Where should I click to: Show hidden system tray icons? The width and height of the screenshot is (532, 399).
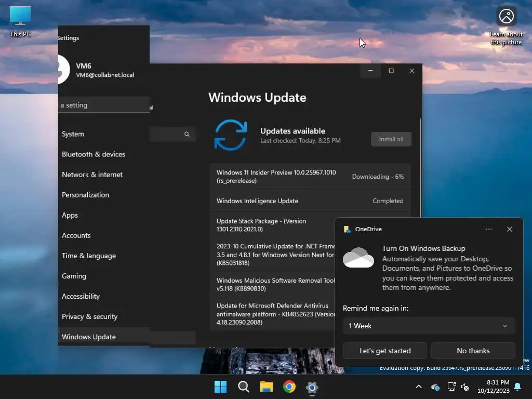[x=419, y=387]
